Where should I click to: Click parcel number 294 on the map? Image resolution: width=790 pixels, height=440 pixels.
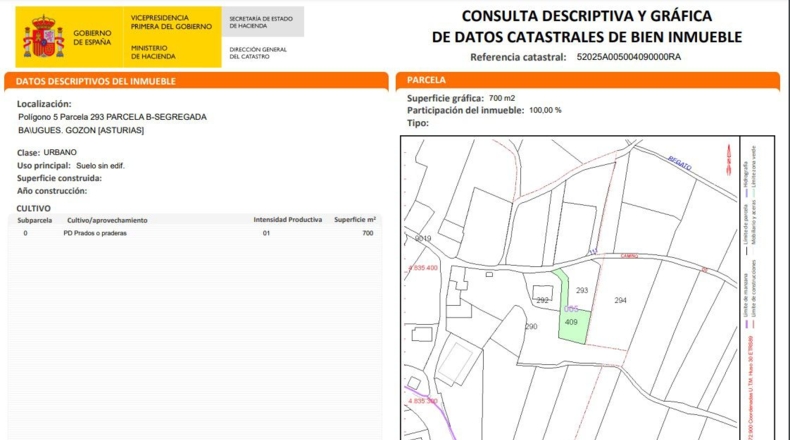(620, 300)
